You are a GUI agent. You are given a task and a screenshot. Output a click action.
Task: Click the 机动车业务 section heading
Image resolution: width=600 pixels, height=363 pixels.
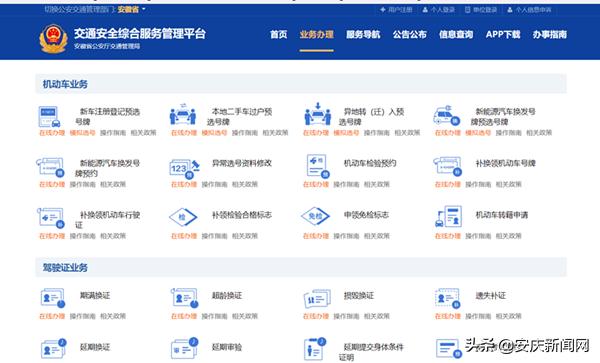65,84
